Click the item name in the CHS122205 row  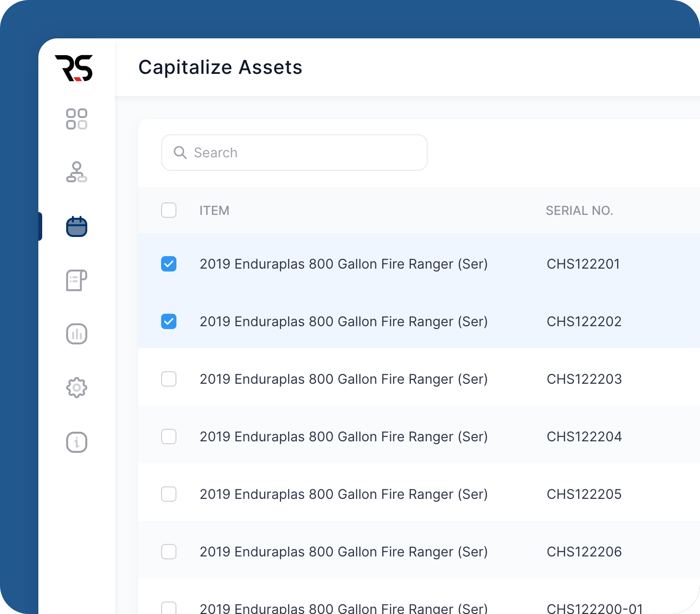point(344,495)
